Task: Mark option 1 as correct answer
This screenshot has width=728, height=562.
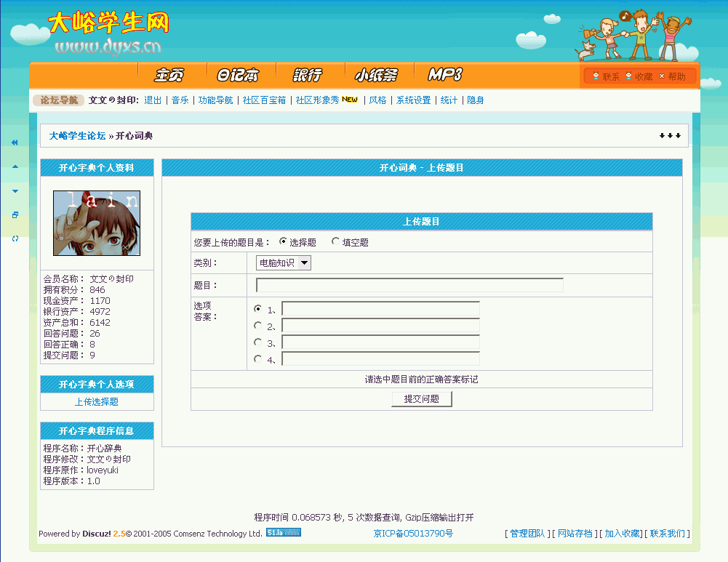Action: point(257,308)
